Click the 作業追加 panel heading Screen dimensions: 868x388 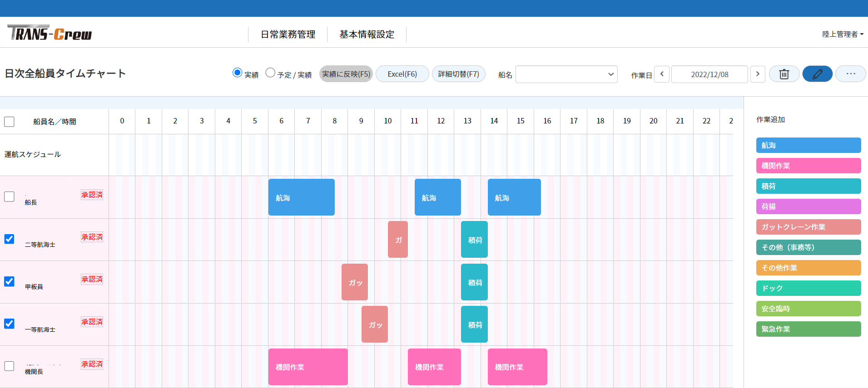tap(770, 119)
